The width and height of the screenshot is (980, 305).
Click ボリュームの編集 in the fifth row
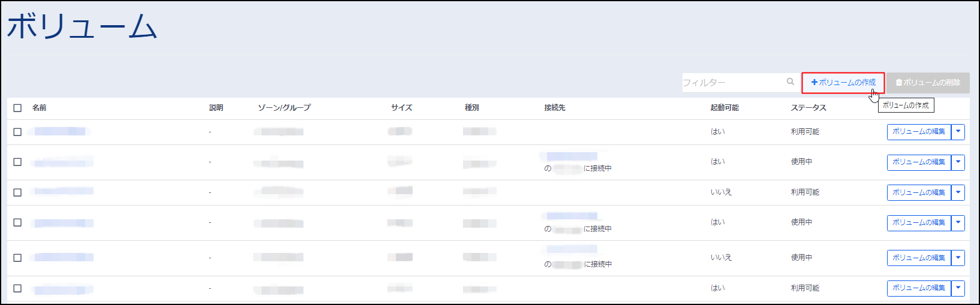tap(918, 258)
